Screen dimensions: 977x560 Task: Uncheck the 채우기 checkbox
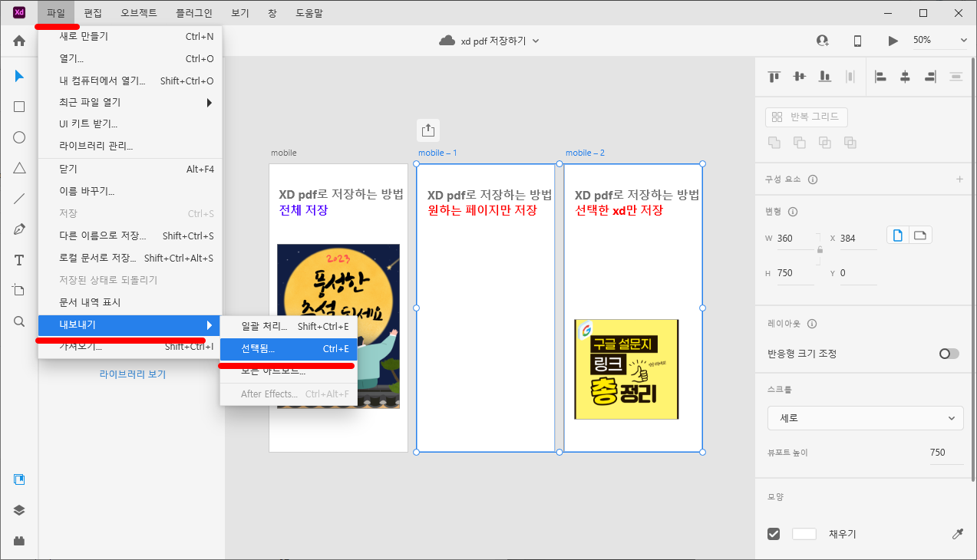774,533
